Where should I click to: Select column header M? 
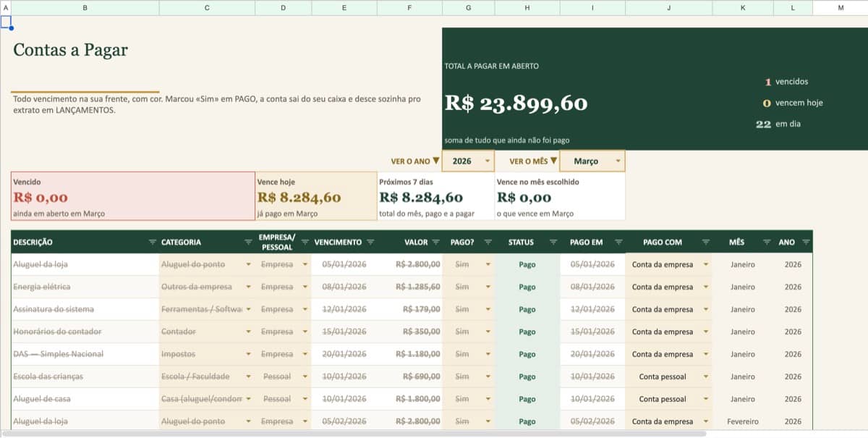(x=841, y=7)
